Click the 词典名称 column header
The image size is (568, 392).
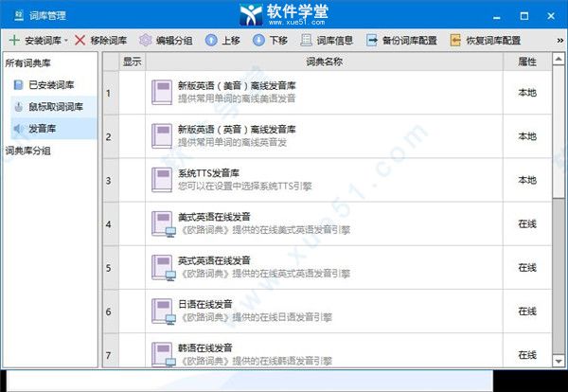coord(324,62)
